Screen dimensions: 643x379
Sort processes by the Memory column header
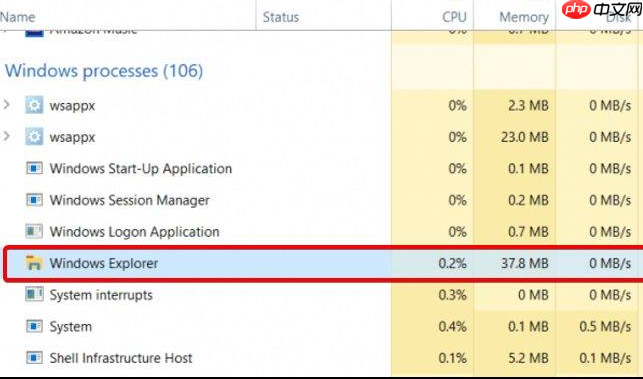pos(524,17)
